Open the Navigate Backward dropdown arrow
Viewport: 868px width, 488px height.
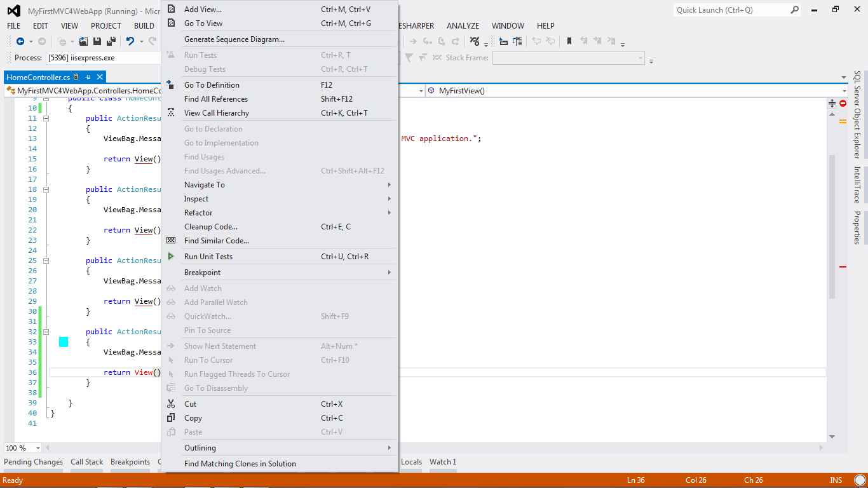[x=31, y=41]
